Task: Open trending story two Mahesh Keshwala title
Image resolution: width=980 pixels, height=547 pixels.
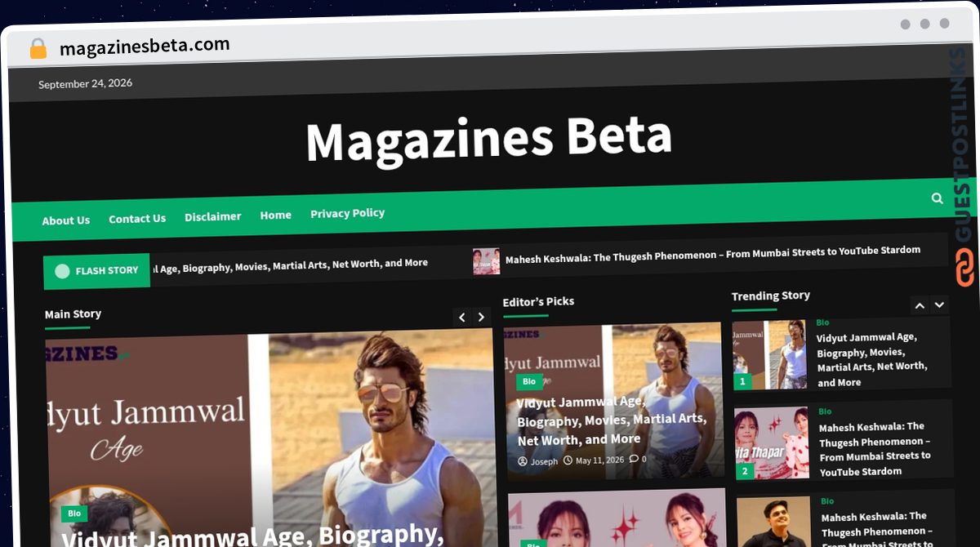Action: [x=875, y=448]
